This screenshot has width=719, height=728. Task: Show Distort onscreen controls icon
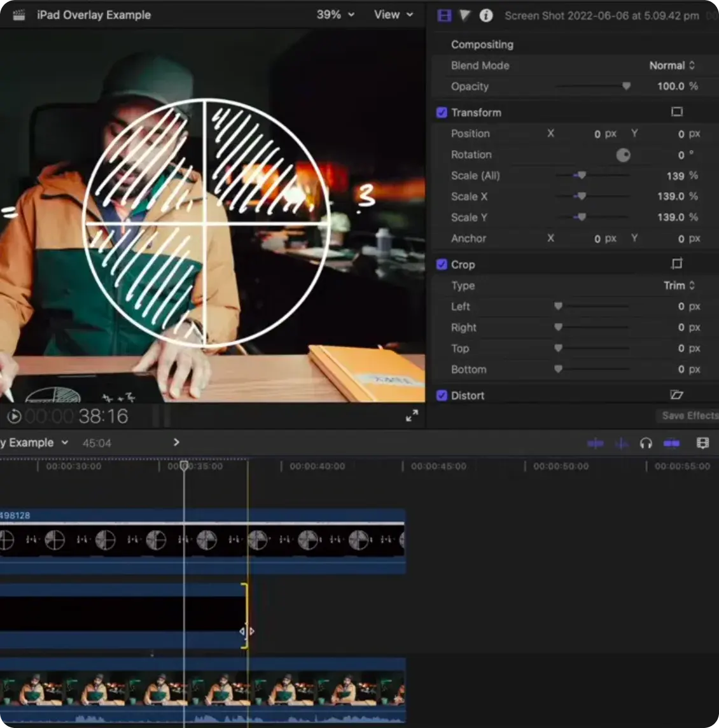pyautogui.click(x=677, y=395)
